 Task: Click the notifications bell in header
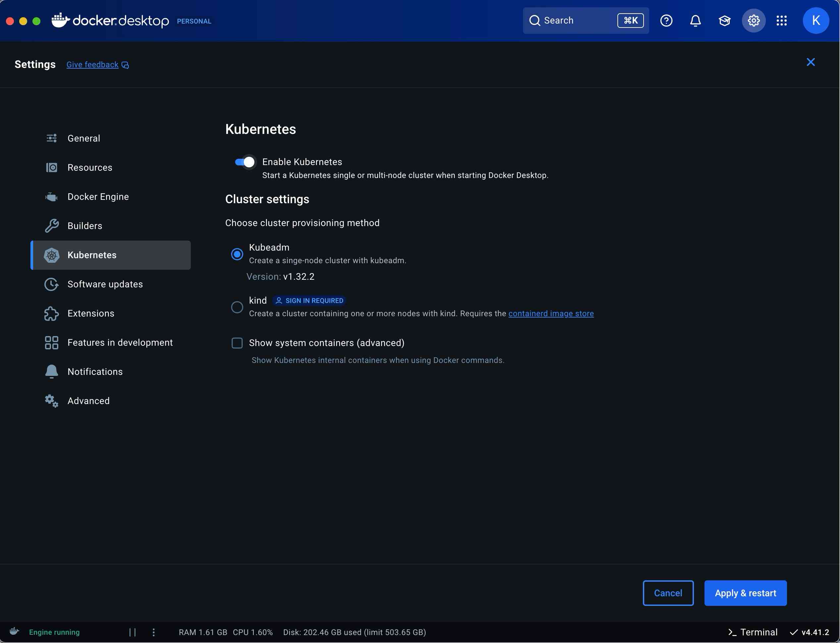695,21
